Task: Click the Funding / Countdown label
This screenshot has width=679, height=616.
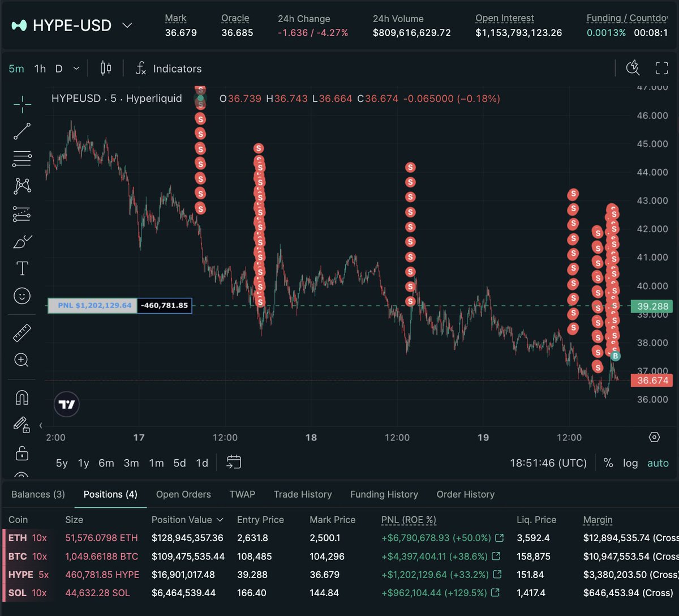Action: click(627, 18)
